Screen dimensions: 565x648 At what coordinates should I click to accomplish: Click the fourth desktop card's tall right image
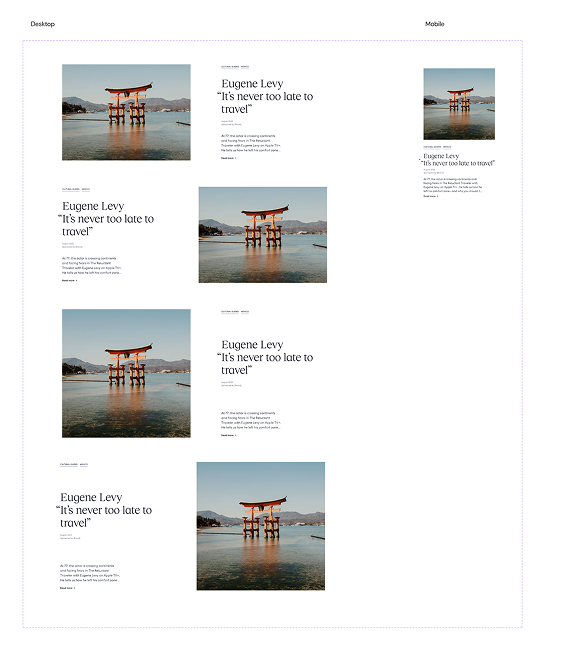click(261, 526)
